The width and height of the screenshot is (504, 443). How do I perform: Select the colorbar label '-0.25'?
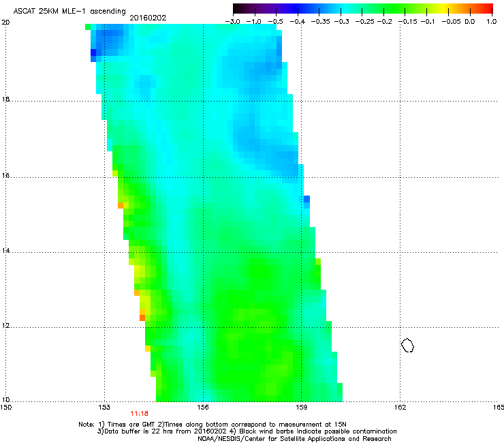click(x=364, y=22)
